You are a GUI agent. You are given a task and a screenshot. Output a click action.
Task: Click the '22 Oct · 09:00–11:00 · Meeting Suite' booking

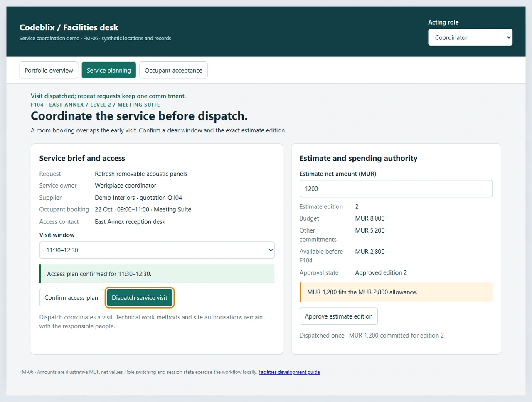(143, 209)
